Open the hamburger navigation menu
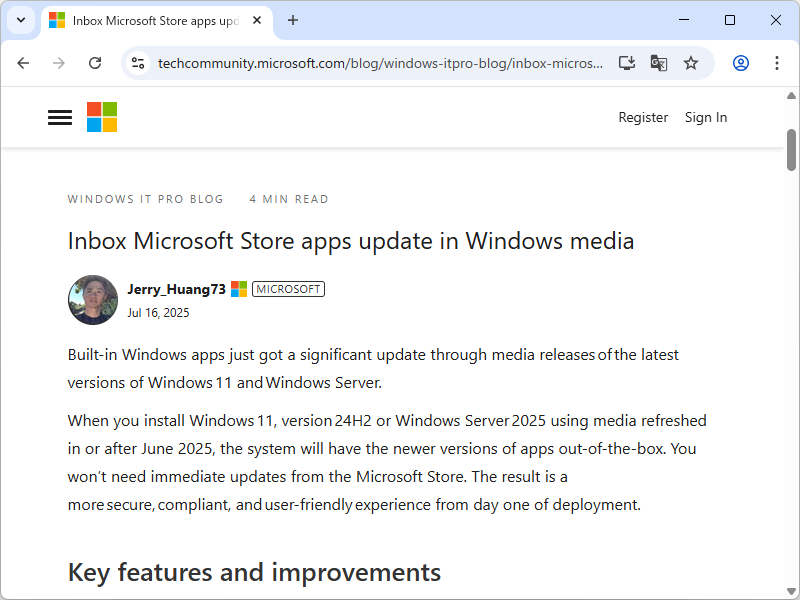The image size is (800, 600). click(x=60, y=117)
